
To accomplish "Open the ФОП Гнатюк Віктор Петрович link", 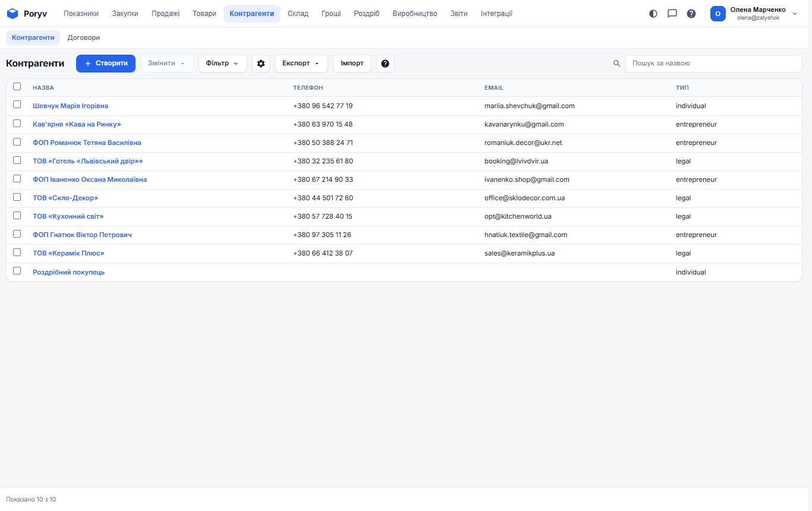I will pos(82,235).
